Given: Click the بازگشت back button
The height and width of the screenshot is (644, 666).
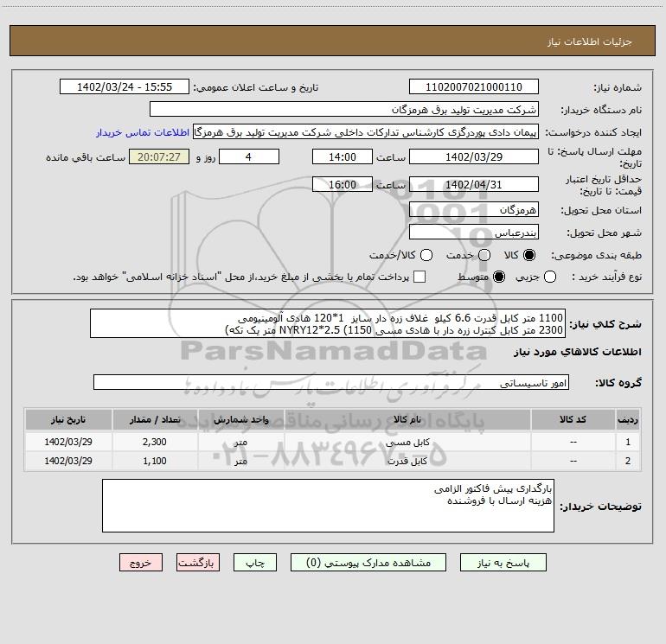Looking at the screenshot, I should click(198, 563).
